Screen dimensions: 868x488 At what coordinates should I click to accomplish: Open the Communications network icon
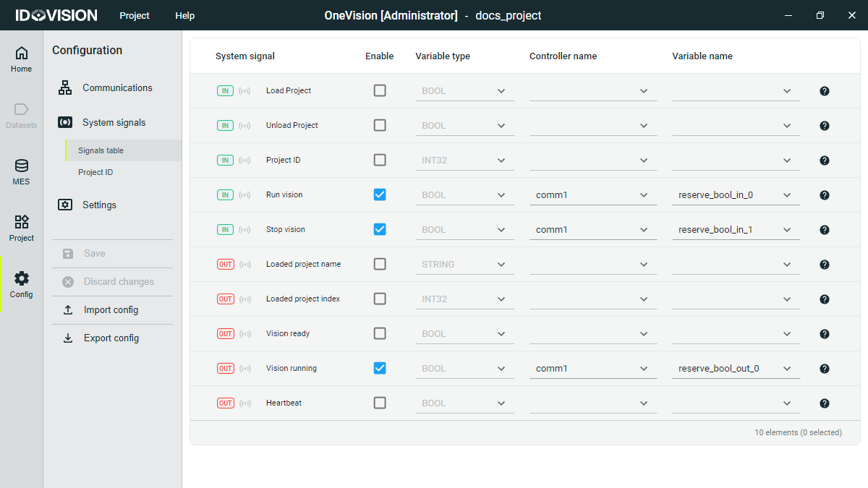tap(65, 88)
